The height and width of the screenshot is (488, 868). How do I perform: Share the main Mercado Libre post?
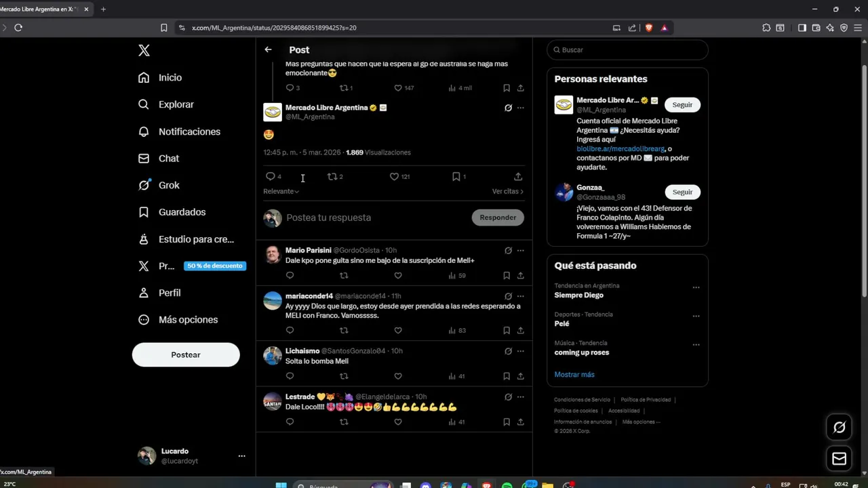(518, 176)
